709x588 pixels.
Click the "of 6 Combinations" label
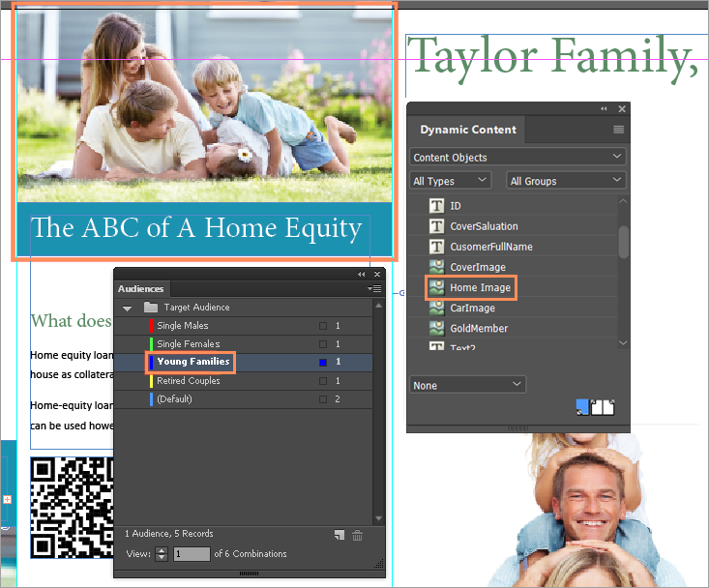(x=251, y=553)
